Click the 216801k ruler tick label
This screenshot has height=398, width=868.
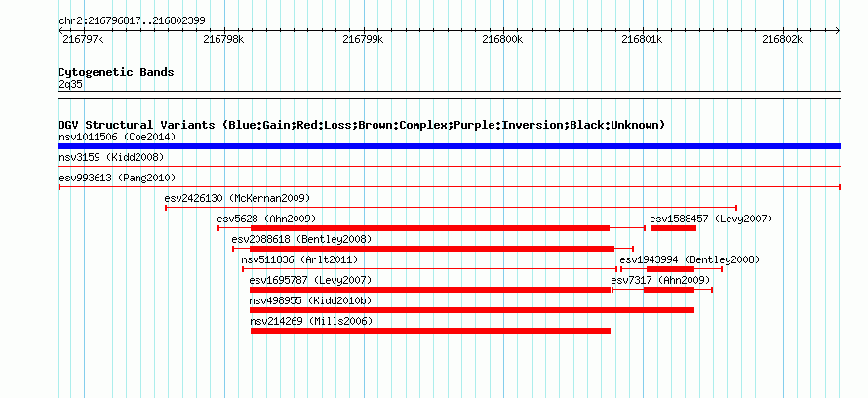point(643,39)
